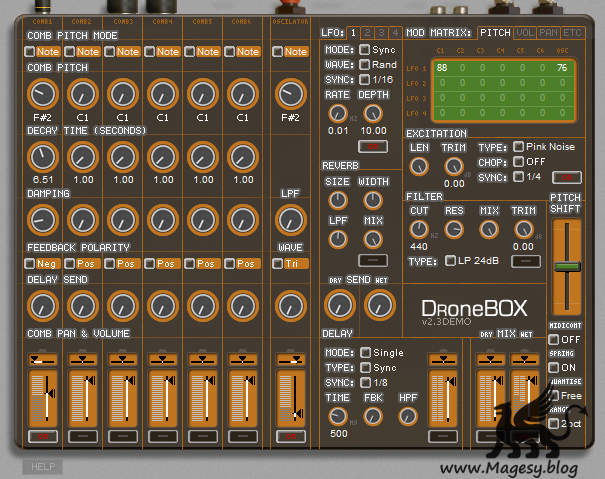Enable the Filter on/off button
Screen dimensions: 605x479
(526, 262)
